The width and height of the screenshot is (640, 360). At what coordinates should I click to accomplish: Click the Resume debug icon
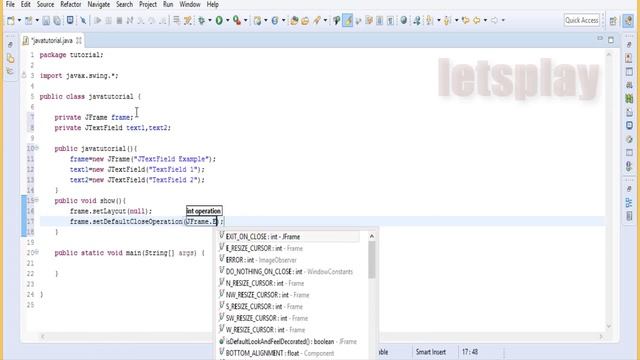pyautogui.click(x=98, y=20)
